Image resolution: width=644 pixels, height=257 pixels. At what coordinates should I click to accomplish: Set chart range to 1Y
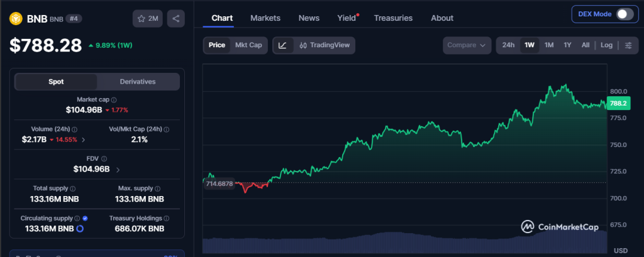point(567,45)
